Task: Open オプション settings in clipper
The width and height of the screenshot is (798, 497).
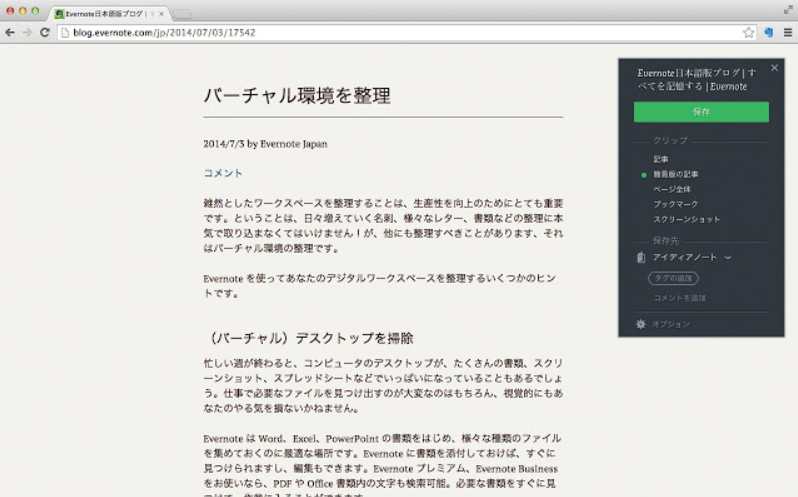Action: coord(670,324)
